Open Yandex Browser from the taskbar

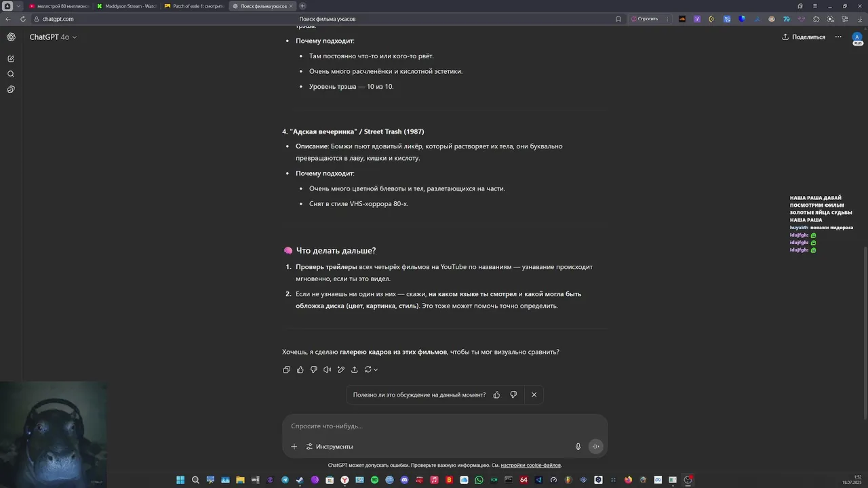pyautogui.click(x=344, y=480)
